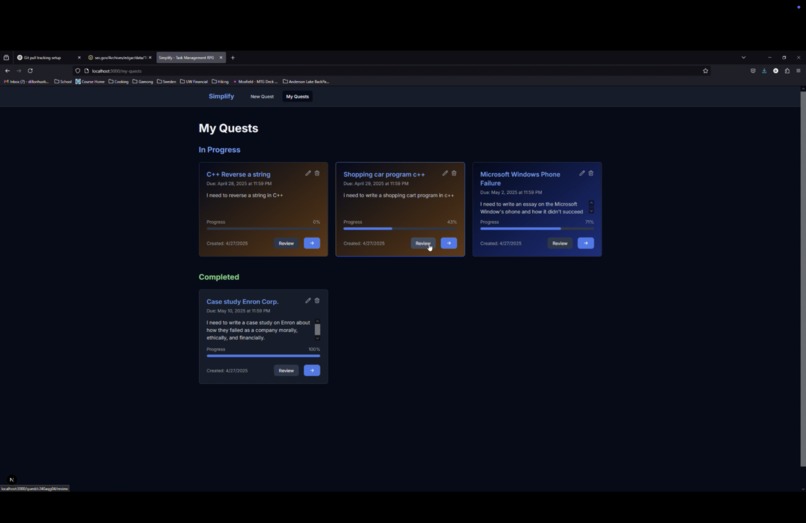The image size is (806, 523).
Task: Open the account profile icon in toolbar
Action: tap(776, 71)
